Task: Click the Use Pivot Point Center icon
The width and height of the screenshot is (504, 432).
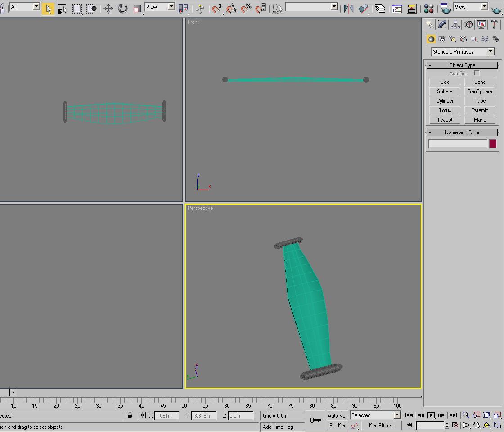Action: coord(183,9)
